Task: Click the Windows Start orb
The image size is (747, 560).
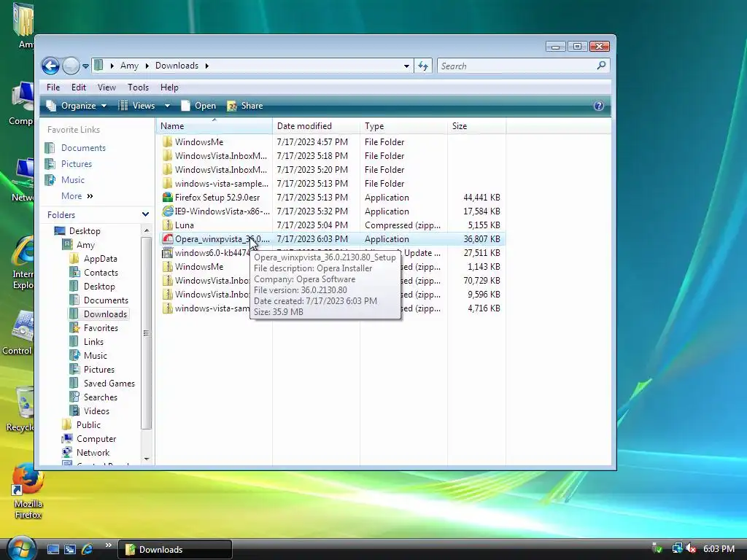Action: coord(20,548)
